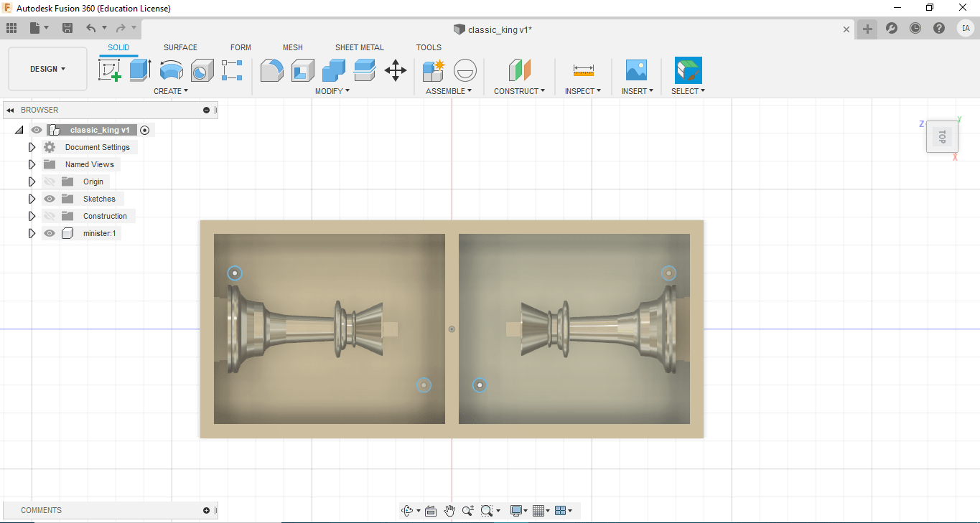Image resolution: width=980 pixels, height=523 pixels.
Task: Save the document with floppy icon
Action: click(x=67, y=28)
